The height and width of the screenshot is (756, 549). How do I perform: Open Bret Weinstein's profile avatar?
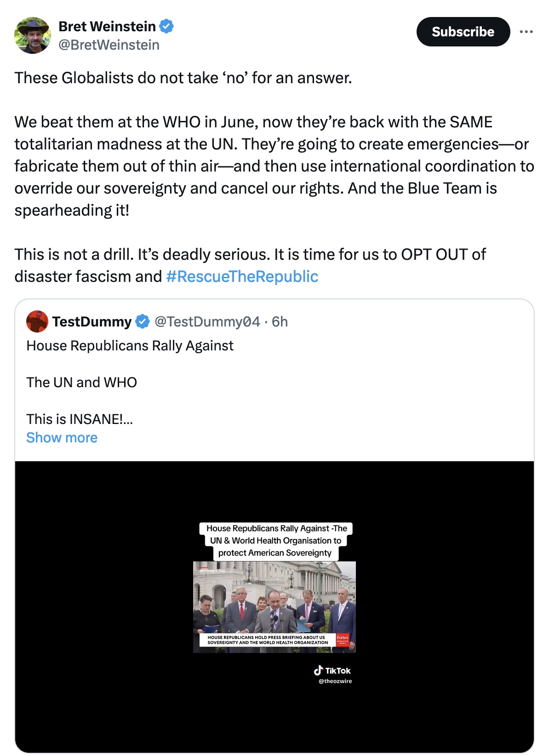[x=33, y=35]
